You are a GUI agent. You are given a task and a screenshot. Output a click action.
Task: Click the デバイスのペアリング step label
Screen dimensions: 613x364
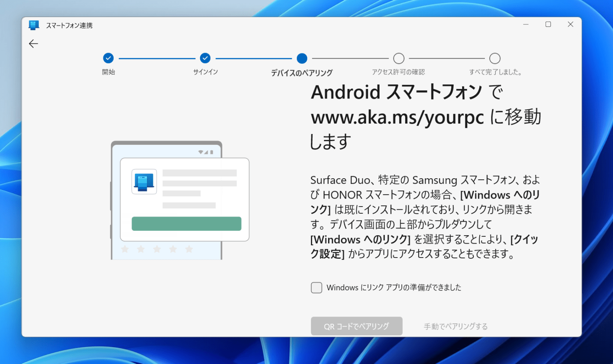coord(302,73)
